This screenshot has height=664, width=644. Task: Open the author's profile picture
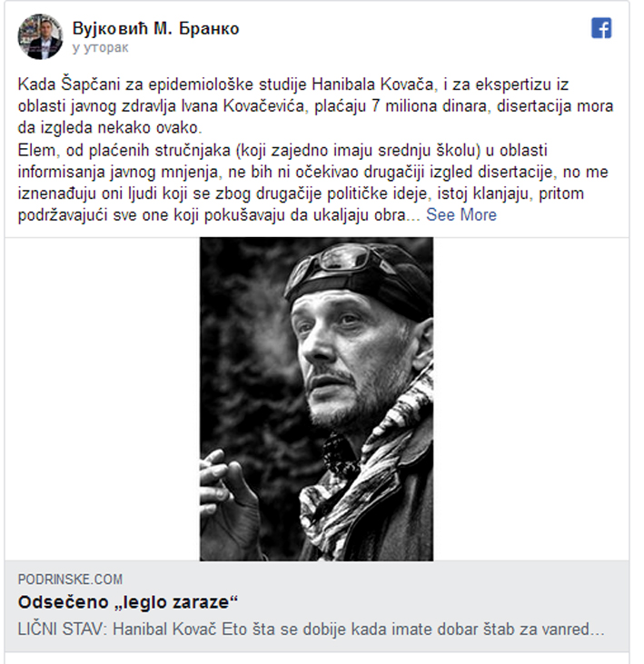coord(40,36)
